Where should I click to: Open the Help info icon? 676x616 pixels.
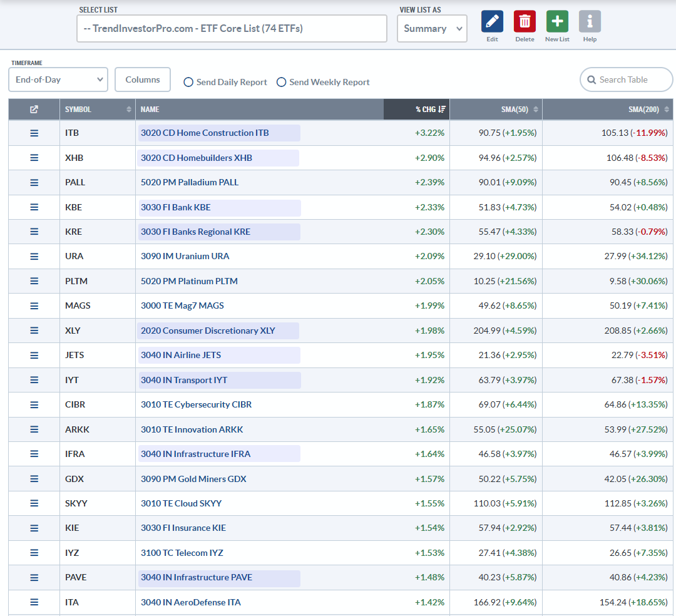(x=590, y=21)
